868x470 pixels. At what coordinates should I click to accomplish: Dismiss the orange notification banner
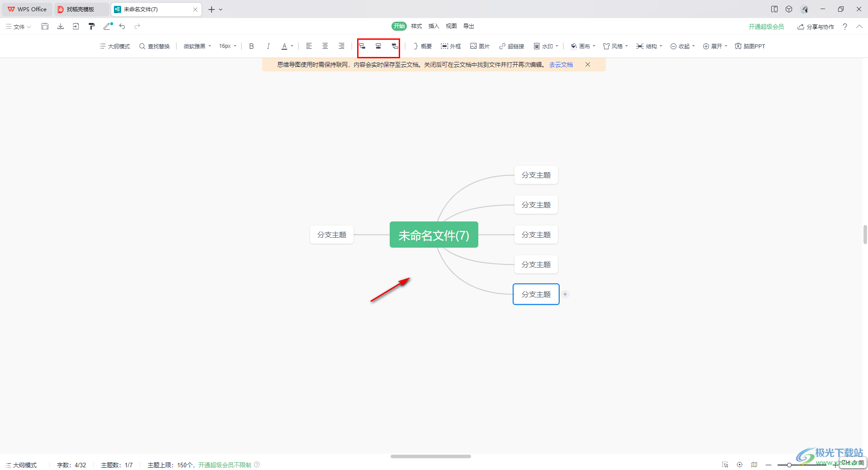588,65
